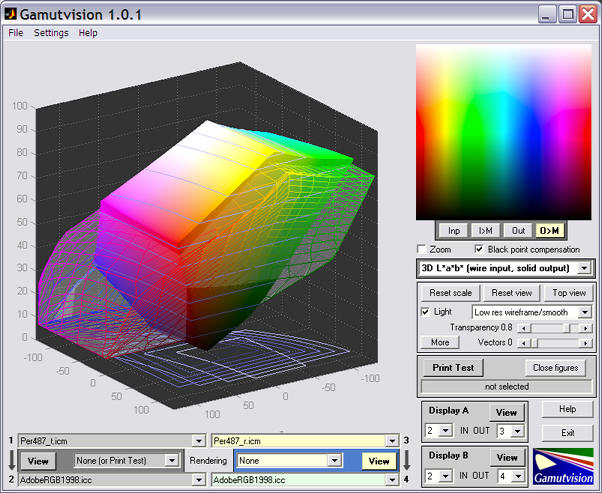Click the 'not selected' status field
The width and height of the screenshot is (602, 493).
coord(506,387)
